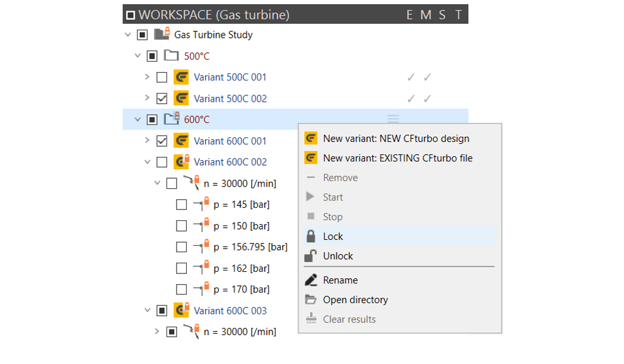This screenshot has width=624, height=364.
Task: Click the Open directory folder icon
Action: point(311,299)
